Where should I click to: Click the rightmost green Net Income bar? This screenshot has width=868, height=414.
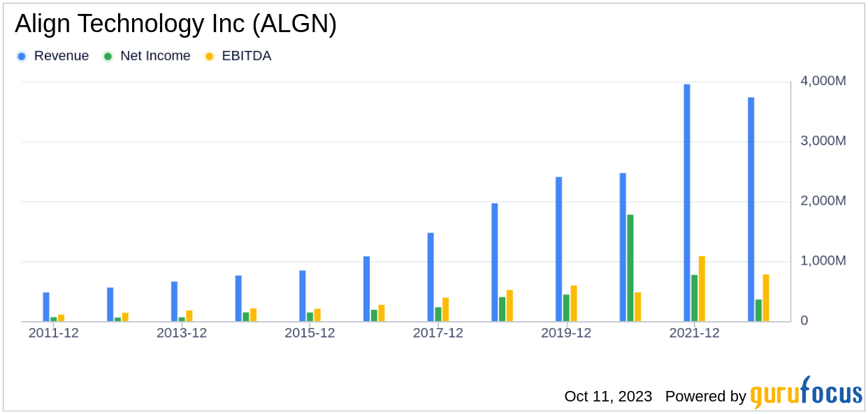[758, 311]
